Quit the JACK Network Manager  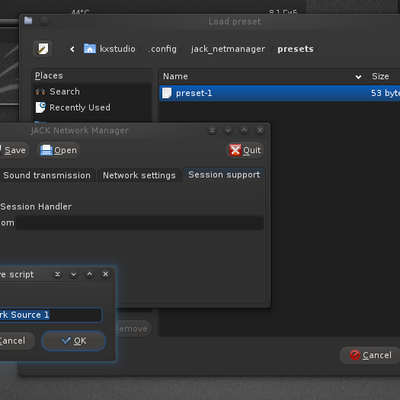pos(245,150)
